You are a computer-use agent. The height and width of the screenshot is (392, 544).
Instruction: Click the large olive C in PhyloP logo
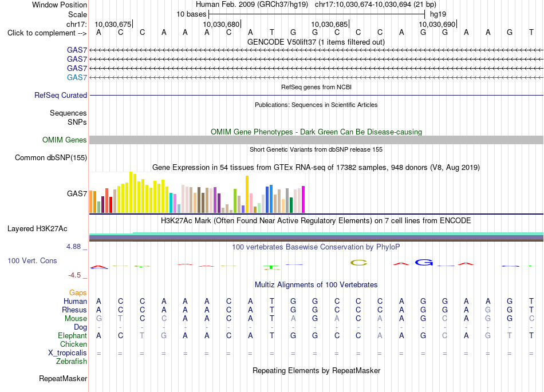[358, 263]
